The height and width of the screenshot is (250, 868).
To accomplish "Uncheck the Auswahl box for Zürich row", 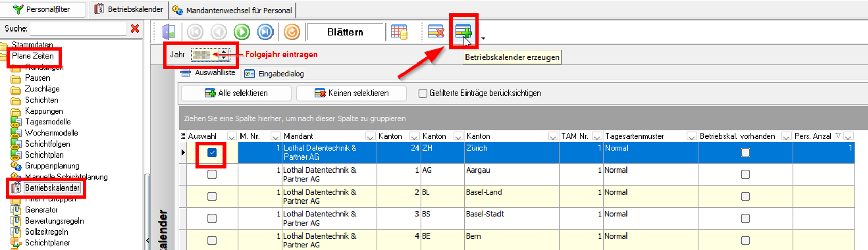I will (x=212, y=152).
